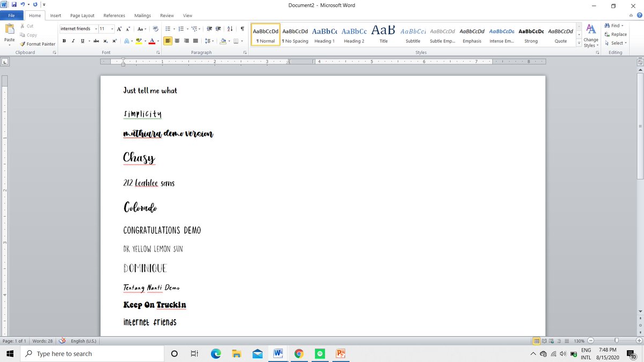This screenshot has width=644, height=362.
Task: Apply bold formatting
Action: point(64,41)
